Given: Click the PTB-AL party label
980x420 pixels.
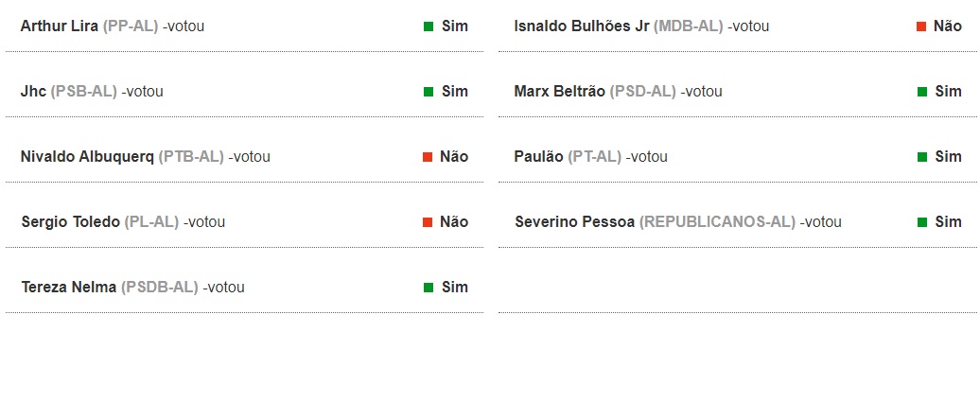Looking at the screenshot, I should pyautogui.click(x=191, y=157).
